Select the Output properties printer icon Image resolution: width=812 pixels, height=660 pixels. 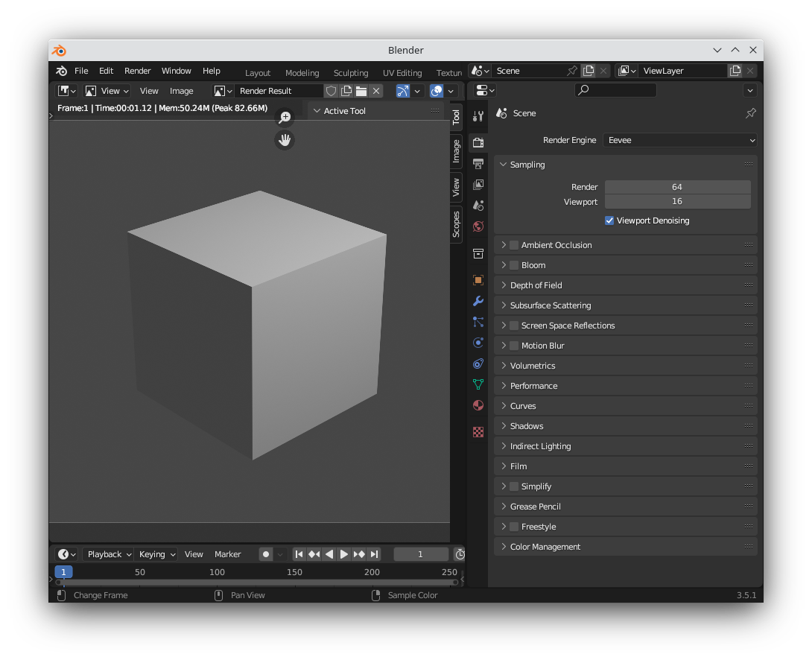[478, 163]
